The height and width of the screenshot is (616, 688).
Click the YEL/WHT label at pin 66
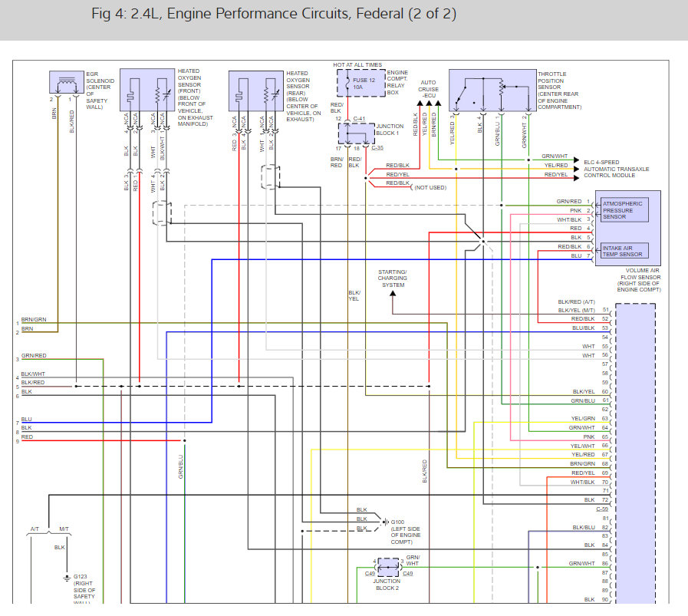583,446
